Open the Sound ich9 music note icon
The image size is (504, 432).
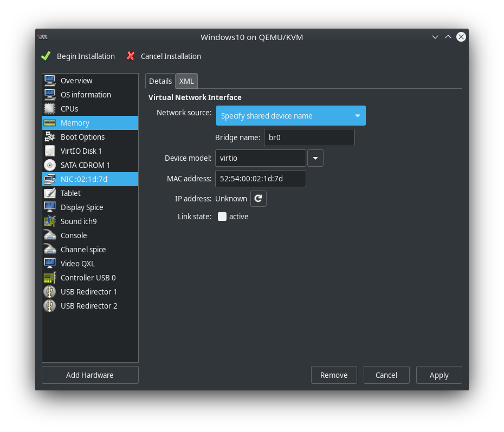(50, 221)
